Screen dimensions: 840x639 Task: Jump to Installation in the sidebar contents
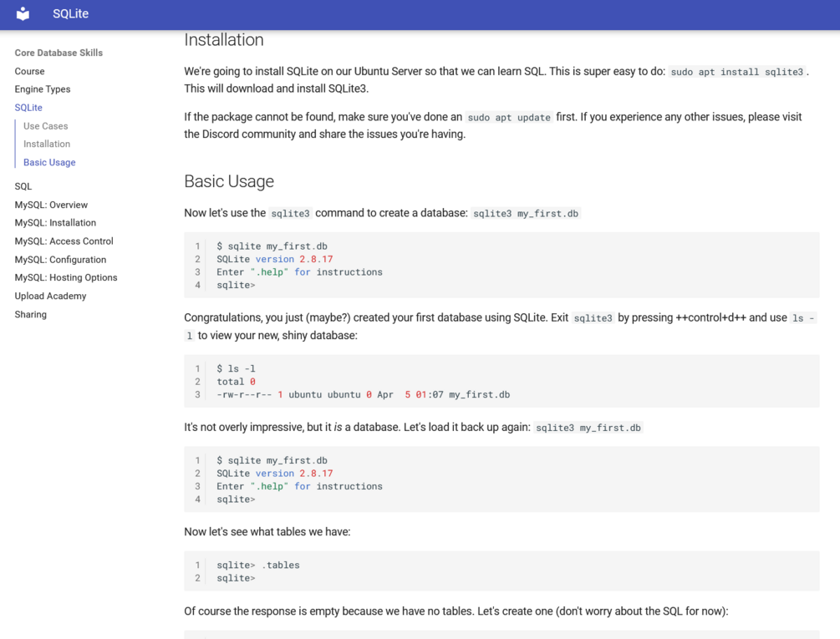click(47, 144)
